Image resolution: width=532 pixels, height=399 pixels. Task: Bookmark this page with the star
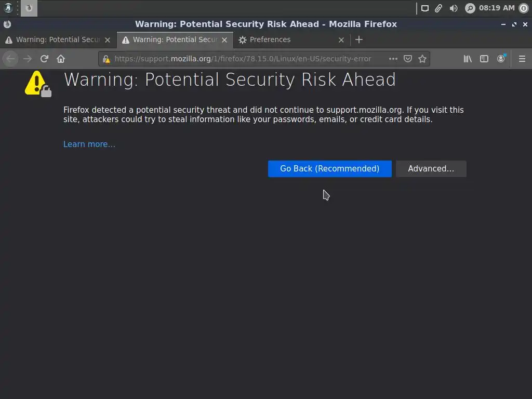[x=422, y=59]
